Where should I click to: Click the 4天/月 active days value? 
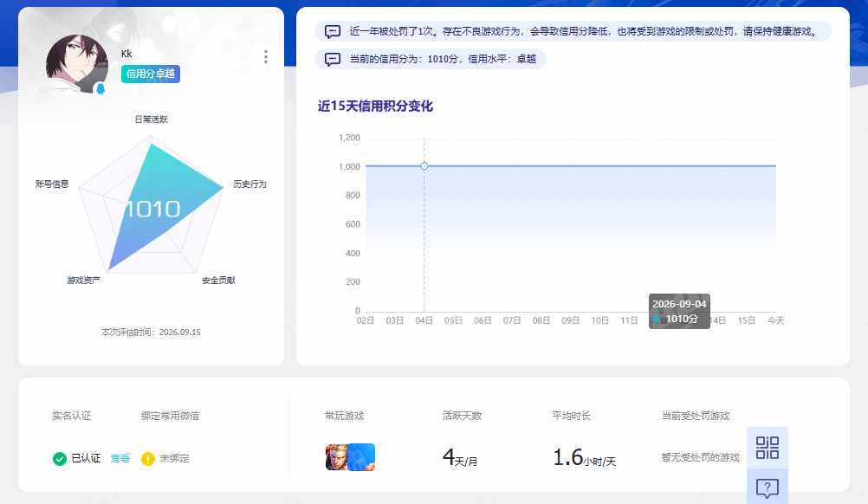pos(460,457)
